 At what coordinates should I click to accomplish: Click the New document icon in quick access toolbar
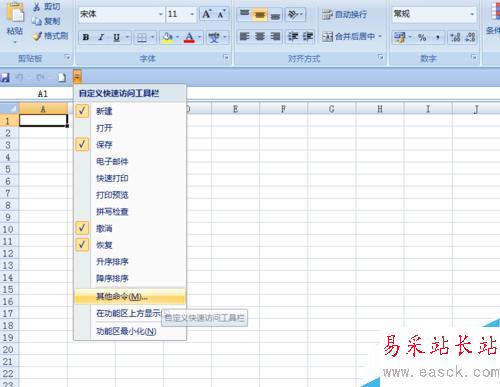tap(62, 77)
